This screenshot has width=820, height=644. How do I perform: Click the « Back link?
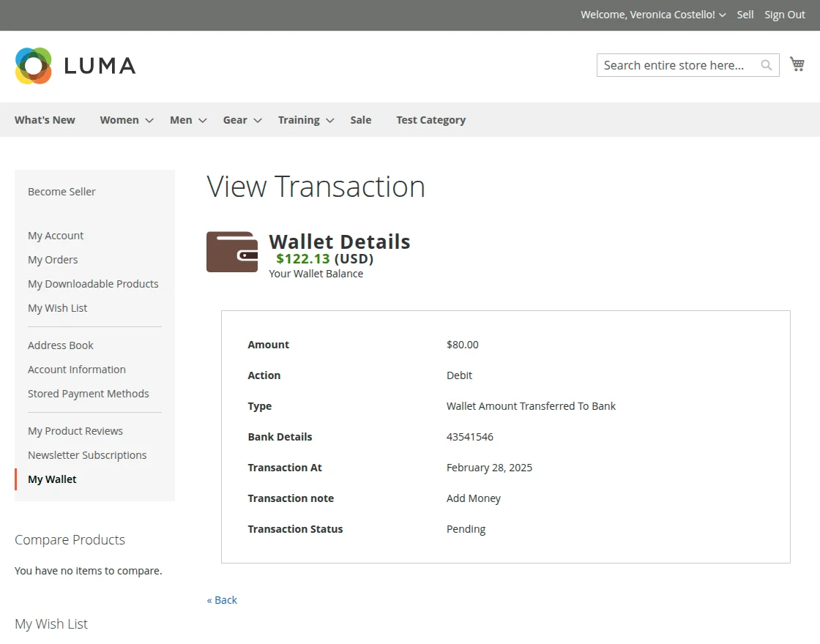pyautogui.click(x=221, y=599)
